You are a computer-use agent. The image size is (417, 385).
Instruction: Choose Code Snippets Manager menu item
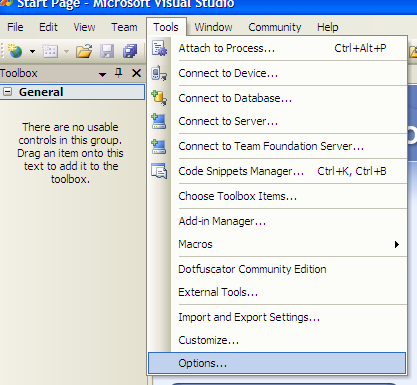[277, 171]
